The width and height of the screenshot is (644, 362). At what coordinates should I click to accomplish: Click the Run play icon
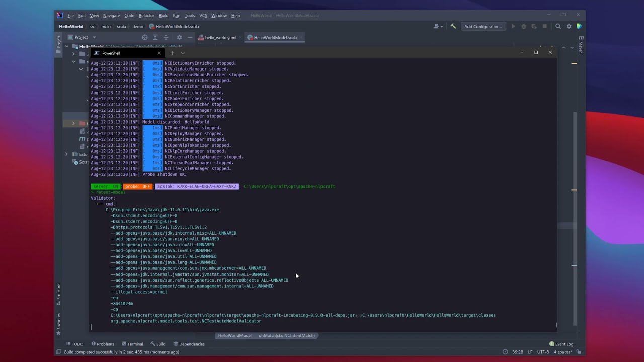click(x=513, y=26)
